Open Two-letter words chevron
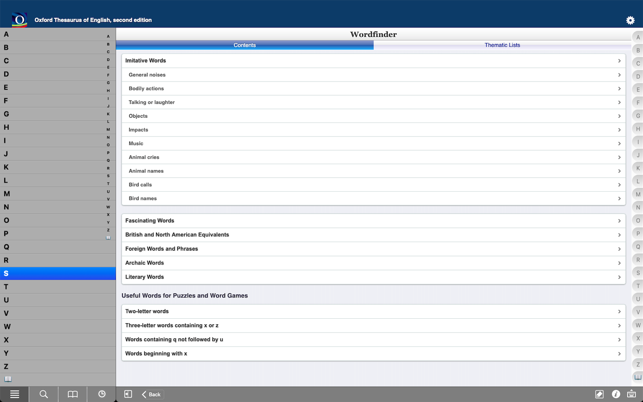The image size is (643, 402). (619, 311)
